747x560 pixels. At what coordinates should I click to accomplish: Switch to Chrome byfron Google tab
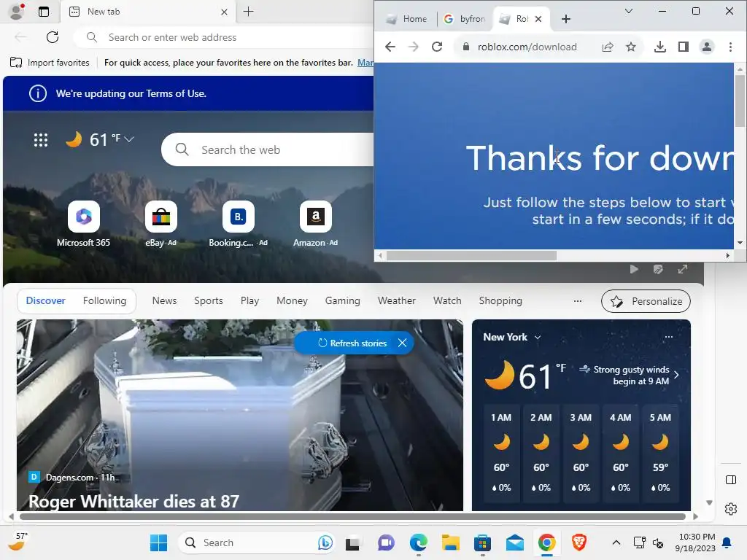click(x=465, y=19)
